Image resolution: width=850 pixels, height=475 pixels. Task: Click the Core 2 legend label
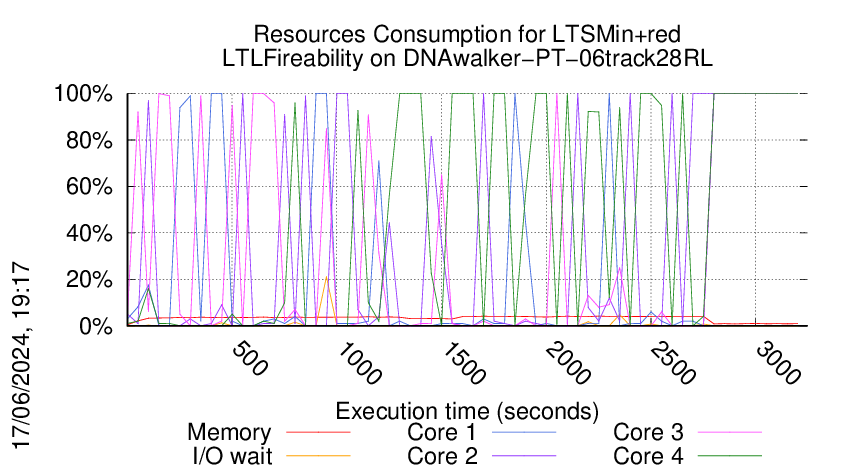pyautogui.click(x=442, y=456)
